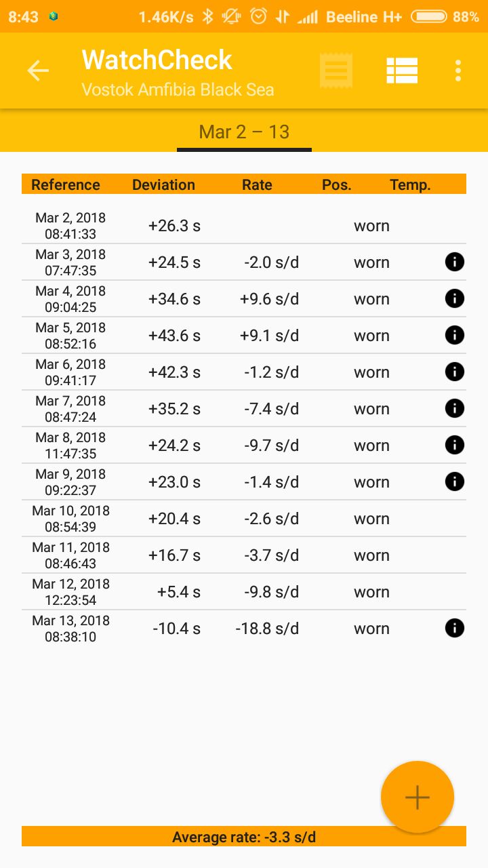488x868 pixels.
Task: Tap the Vostok Amfibia Black Sea subtitle
Action: [178, 90]
